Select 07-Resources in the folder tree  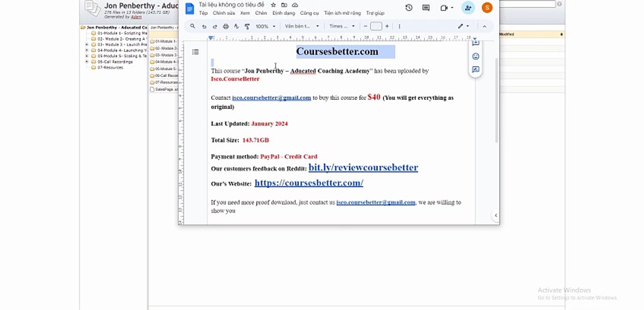click(107, 67)
